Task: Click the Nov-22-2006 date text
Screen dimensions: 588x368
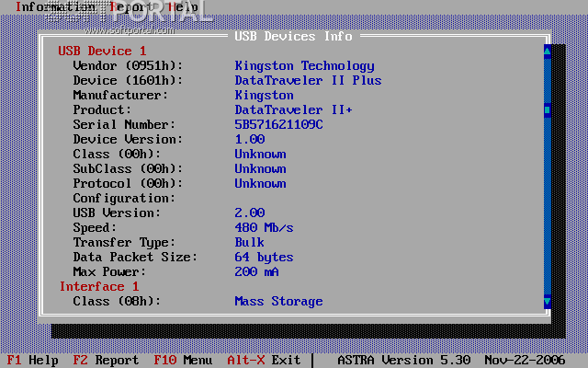Action: coord(525,360)
